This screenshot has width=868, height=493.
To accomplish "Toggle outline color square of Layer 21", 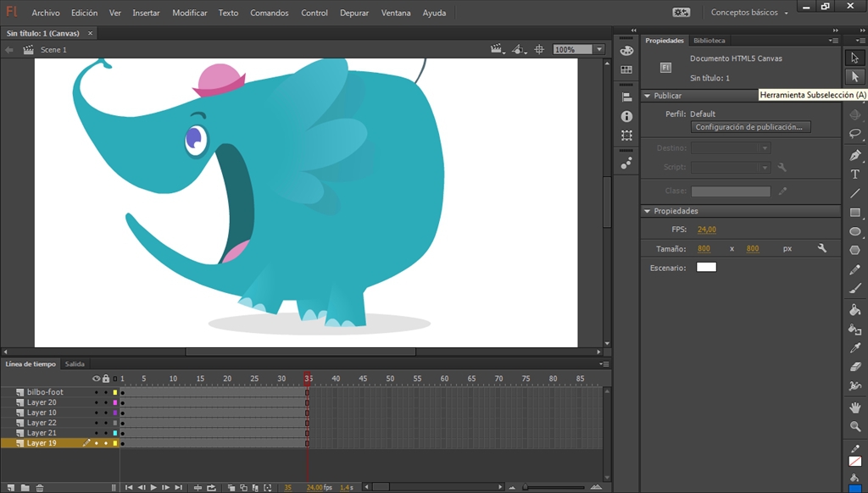I will (115, 433).
